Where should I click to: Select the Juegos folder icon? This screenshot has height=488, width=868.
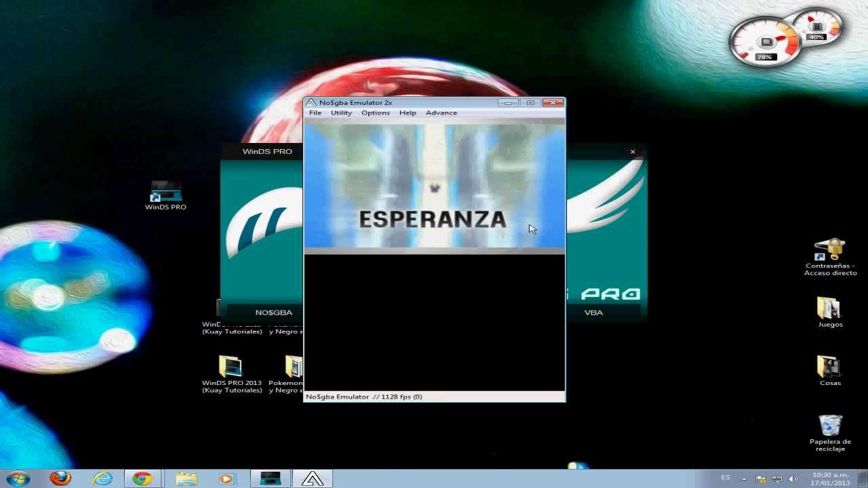[830, 312]
